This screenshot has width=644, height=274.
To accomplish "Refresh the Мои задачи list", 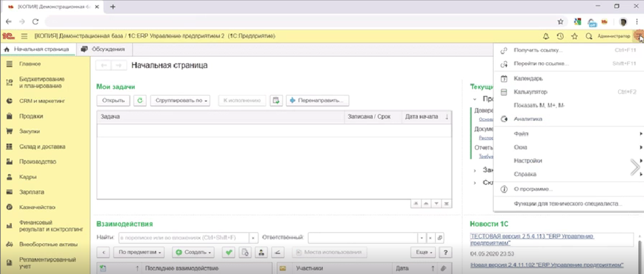I will coord(140,101).
